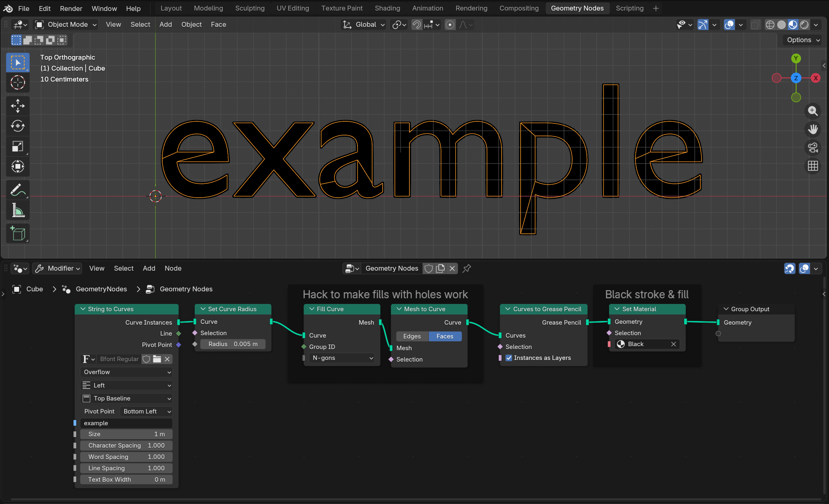
Task: Click the Add Cube tool icon
Action: 17,234
